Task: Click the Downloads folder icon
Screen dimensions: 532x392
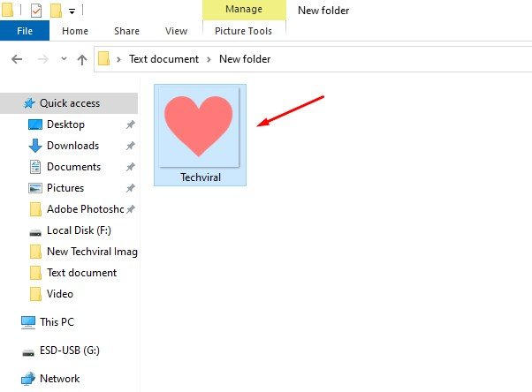Action: click(x=35, y=146)
